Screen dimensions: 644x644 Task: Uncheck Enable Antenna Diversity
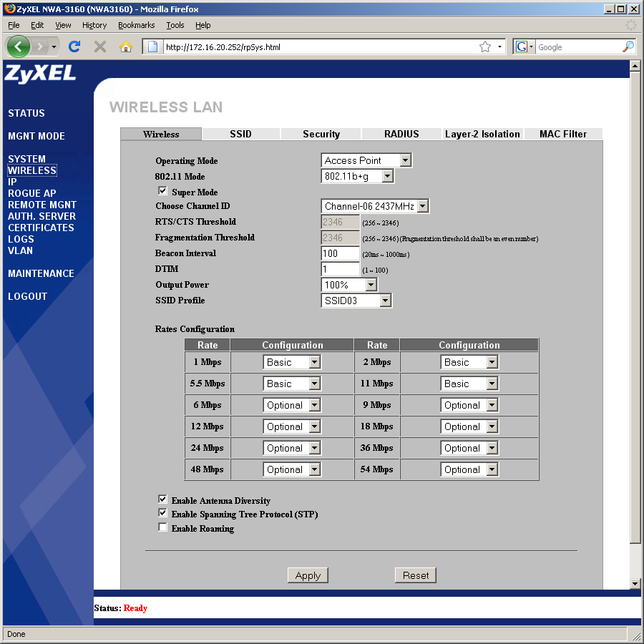pos(162,499)
